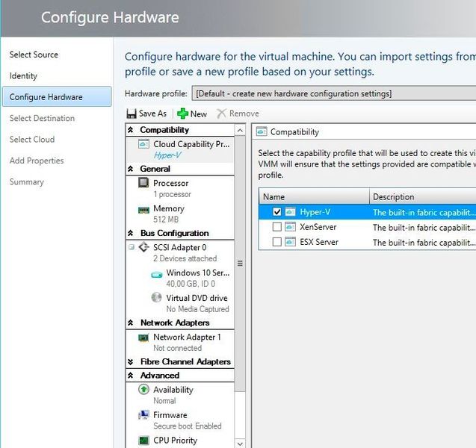Click the hardware tree scrollbar thumb
Screen dimensions: 476x448
[x=240, y=264]
